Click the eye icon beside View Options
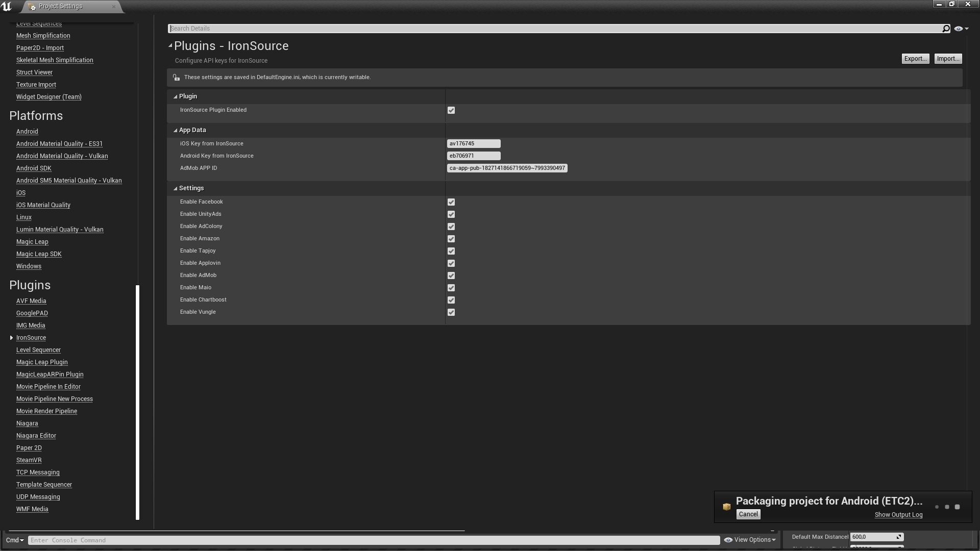This screenshot has height=551, width=980. (728, 540)
